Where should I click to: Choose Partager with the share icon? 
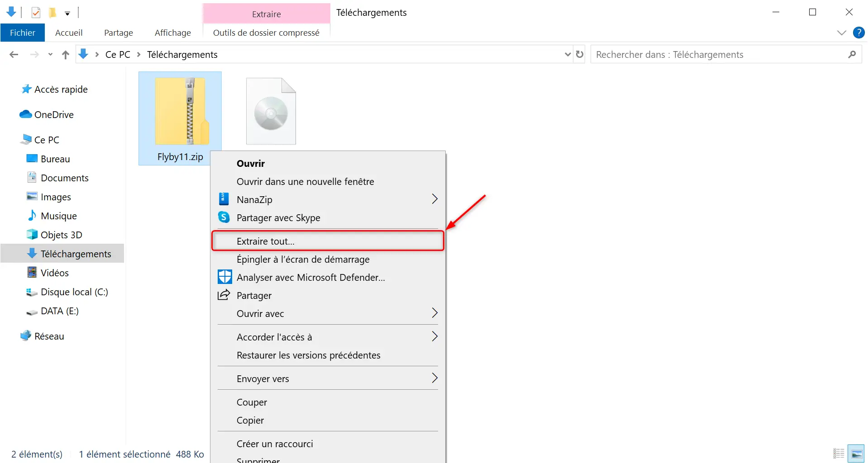328,295
